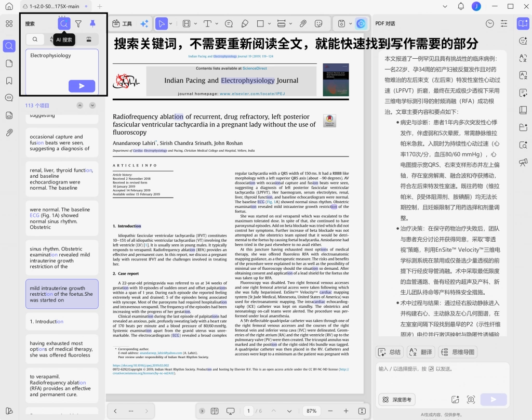Open the search filter funnel icon
Image resolution: width=532 pixels, height=420 pixels.
78,23
